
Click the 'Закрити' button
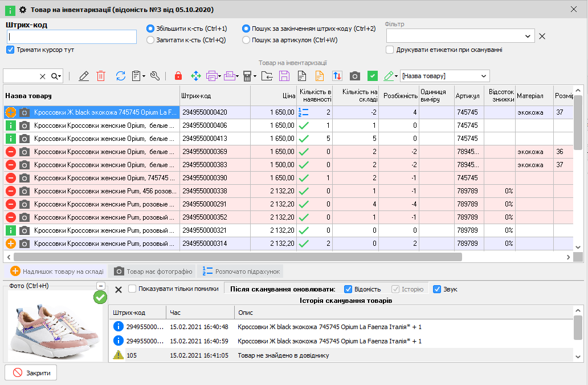[30, 372]
